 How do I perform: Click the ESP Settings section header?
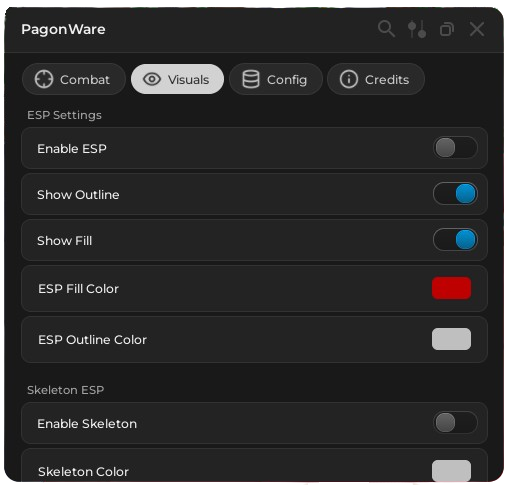[x=64, y=115]
